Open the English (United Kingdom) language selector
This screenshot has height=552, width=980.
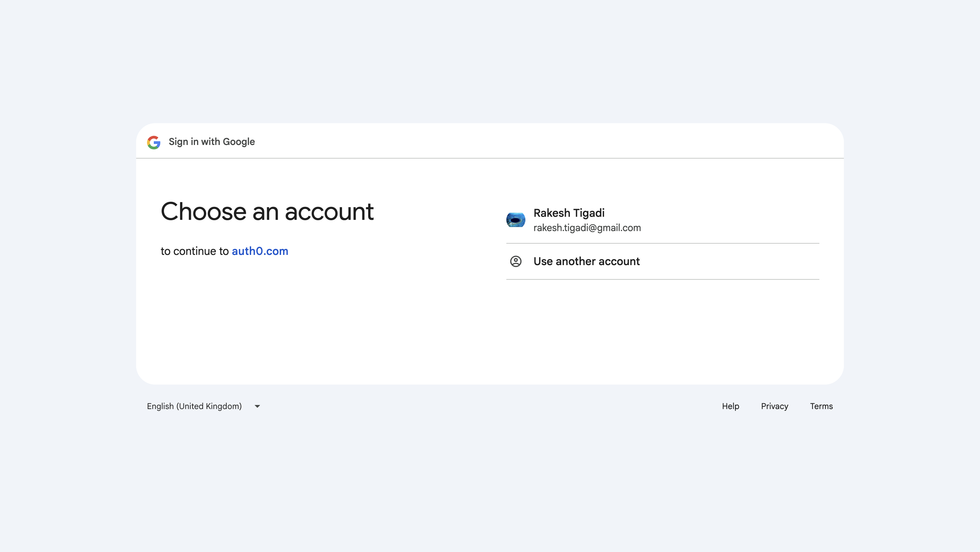tap(194, 406)
